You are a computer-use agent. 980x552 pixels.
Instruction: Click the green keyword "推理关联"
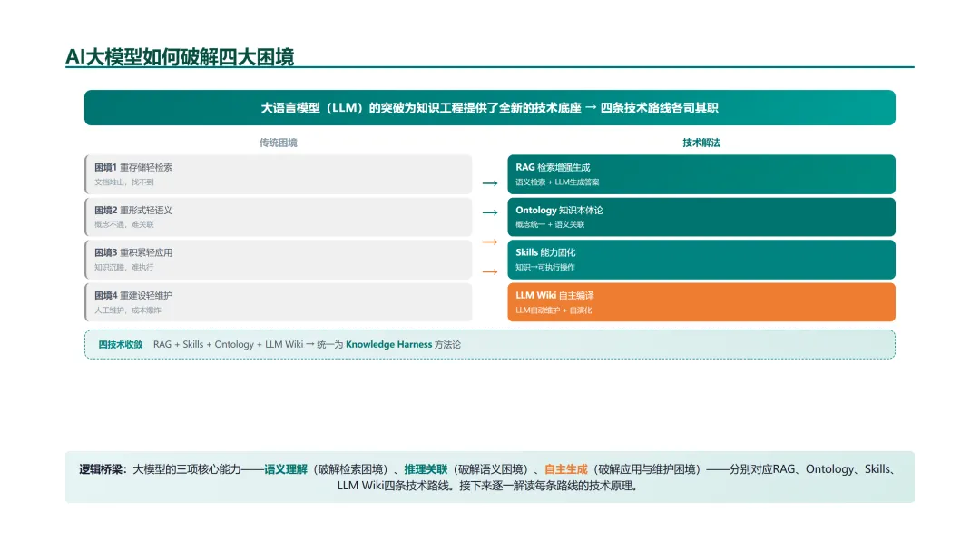[426, 469]
